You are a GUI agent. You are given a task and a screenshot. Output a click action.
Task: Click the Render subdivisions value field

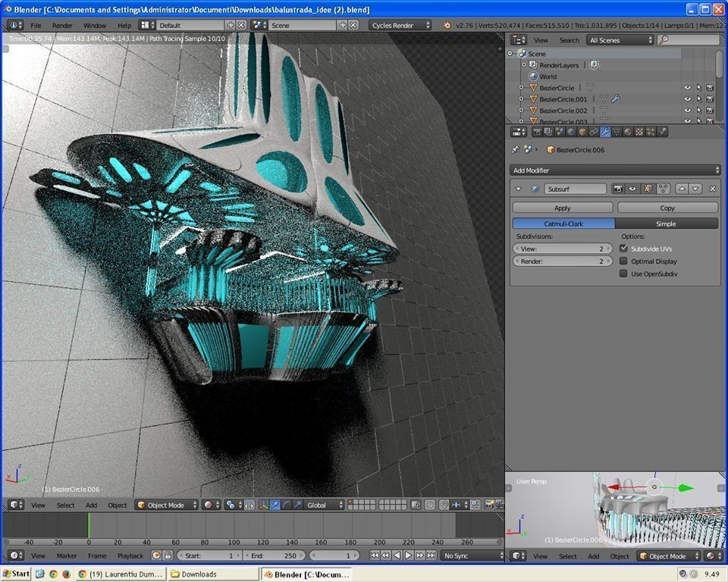[562, 261]
